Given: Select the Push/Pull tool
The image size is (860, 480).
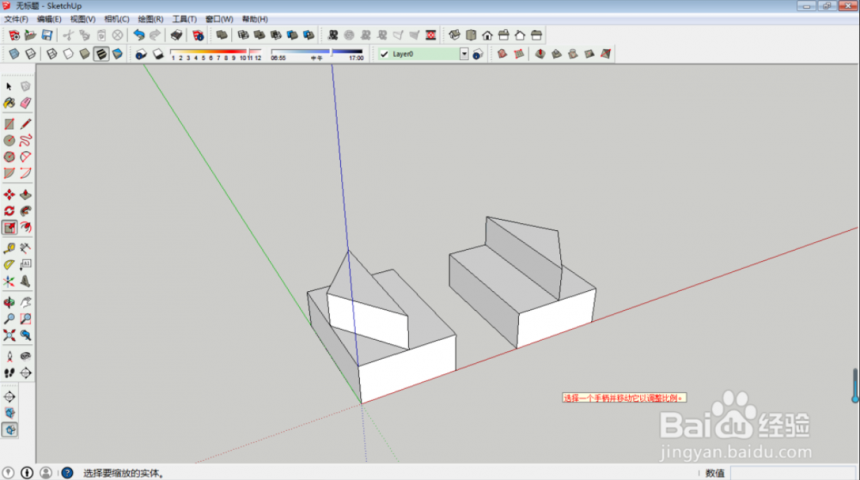Looking at the screenshot, I should point(25,195).
